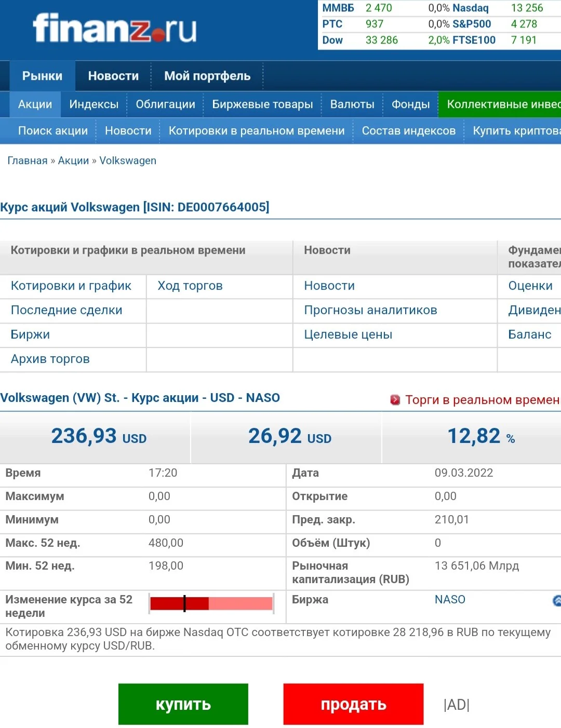Select the Валюты submenu item
This screenshot has width=561, height=728.
(x=352, y=104)
